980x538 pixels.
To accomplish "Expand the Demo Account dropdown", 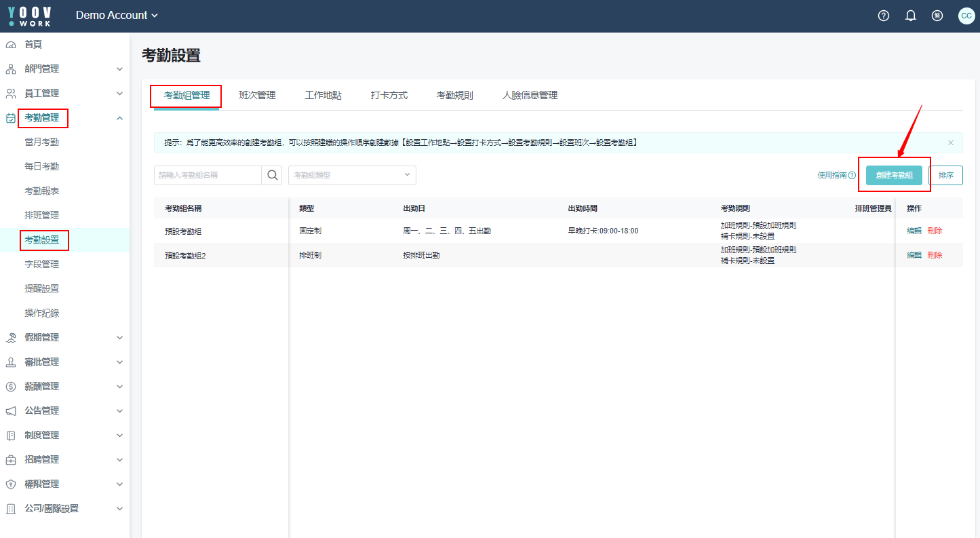I will click(117, 16).
